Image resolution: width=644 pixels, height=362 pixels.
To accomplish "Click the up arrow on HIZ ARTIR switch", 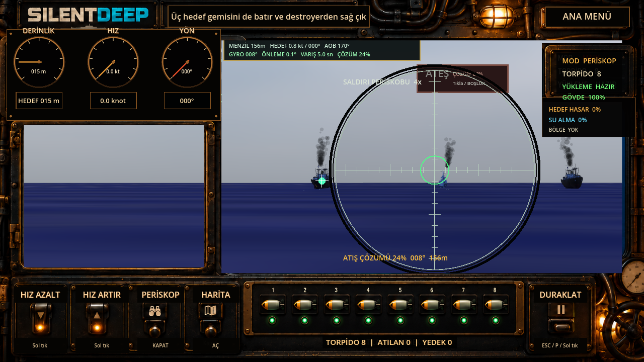I will point(97,316).
